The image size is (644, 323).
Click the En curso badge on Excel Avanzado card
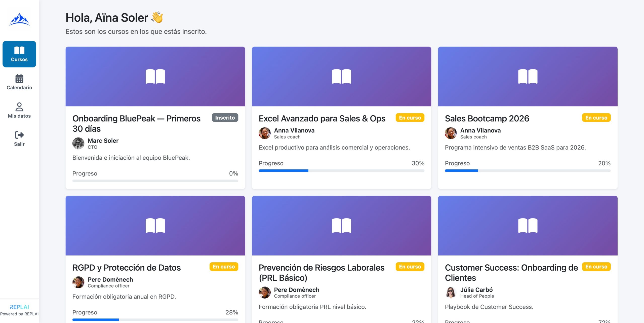click(410, 118)
